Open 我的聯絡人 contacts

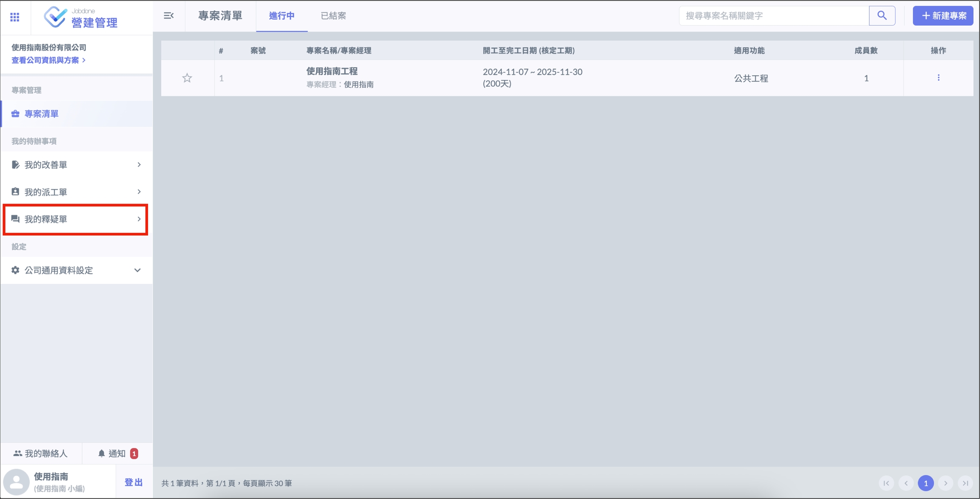pyautogui.click(x=41, y=454)
